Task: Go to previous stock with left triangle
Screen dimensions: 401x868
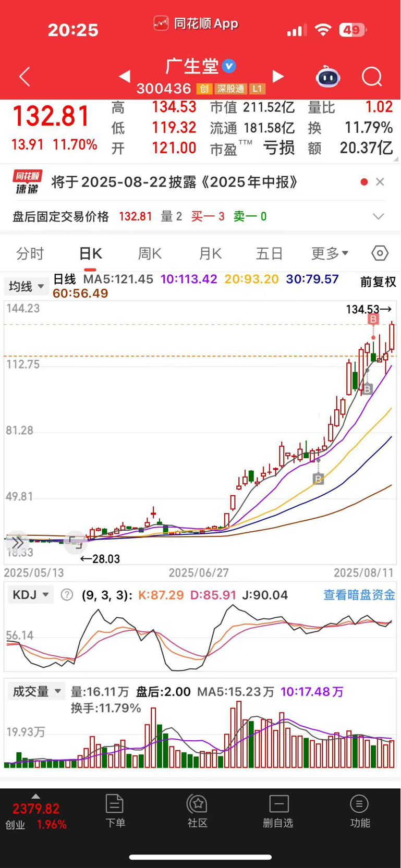Action: 124,77
